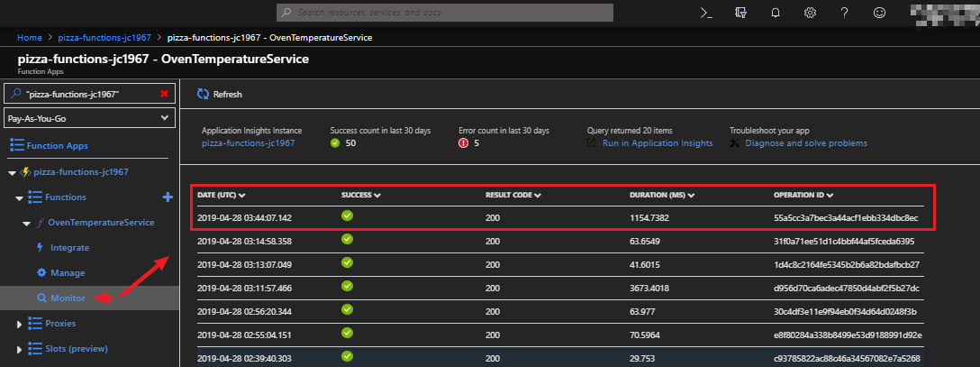Open the directory and subscription filter icon
The height and width of the screenshot is (367, 980).
click(x=741, y=13)
